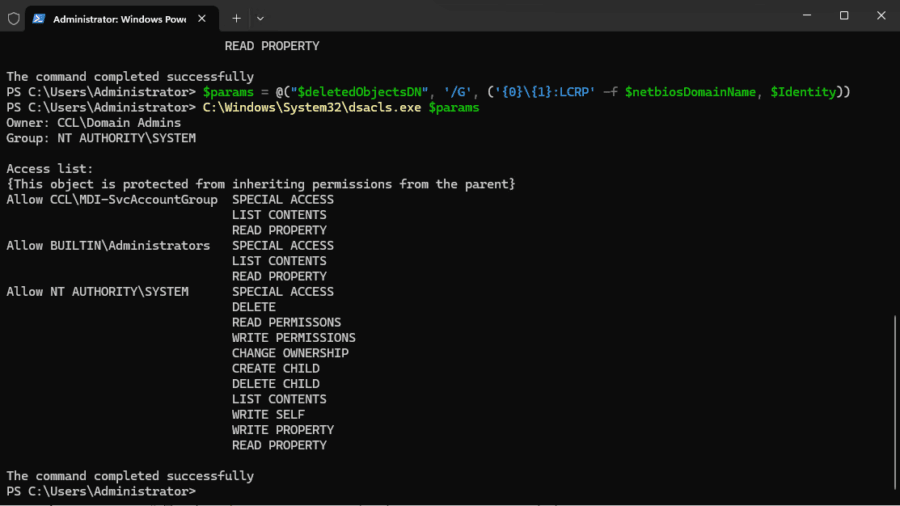Image resolution: width=900 pixels, height=506 pixels.
Task: Click '$deletedObjectsDN' string in command
Action: coord(359,92)
